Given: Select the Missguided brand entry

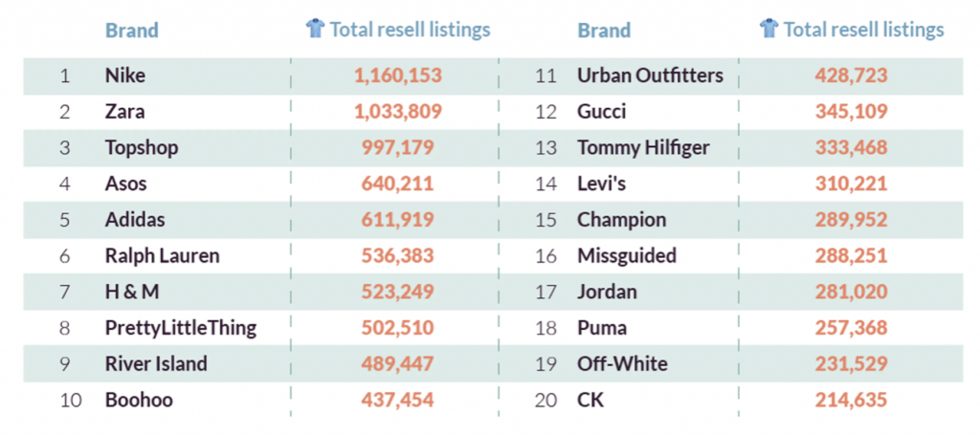Looking at the screenshot, I should pyautogui.click(x=627, y=256).
